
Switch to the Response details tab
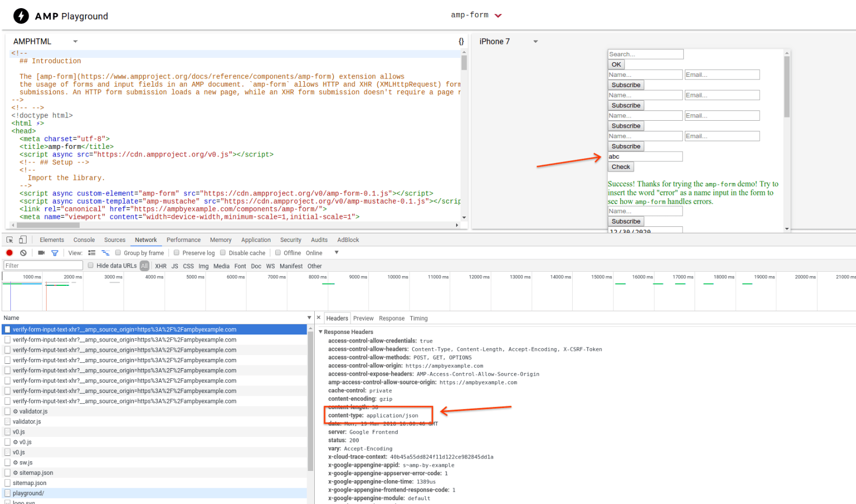392,318
